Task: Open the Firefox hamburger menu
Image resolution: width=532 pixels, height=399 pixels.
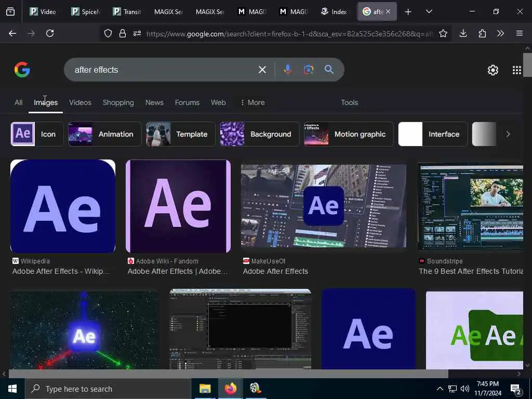Action: coord(519,33)
